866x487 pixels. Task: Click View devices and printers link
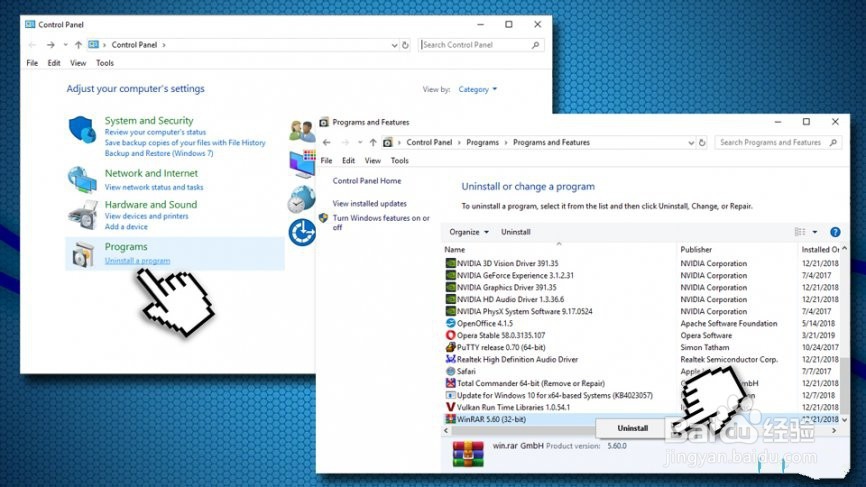[146, 216]
